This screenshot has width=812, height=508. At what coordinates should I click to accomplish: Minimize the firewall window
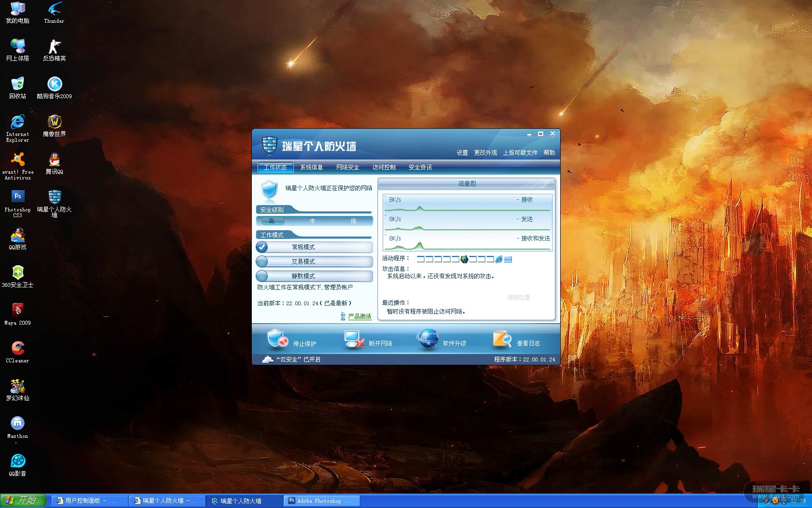tap(529, 134)
